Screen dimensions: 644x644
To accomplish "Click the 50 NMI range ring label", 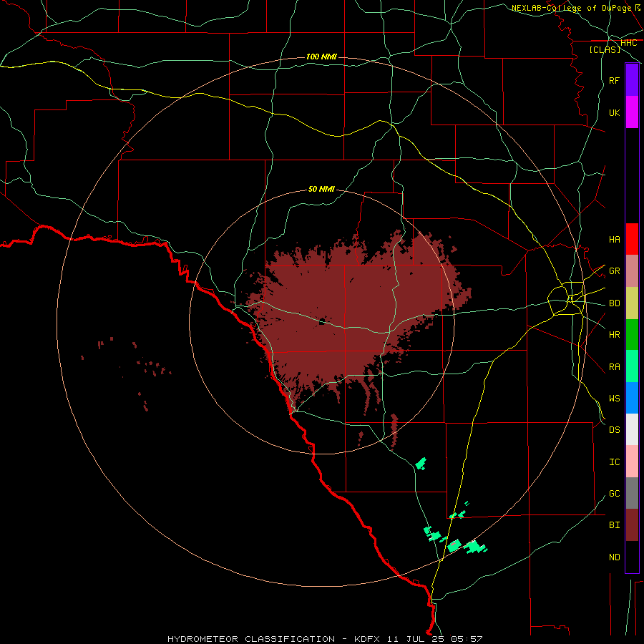I will coord(321,189).
